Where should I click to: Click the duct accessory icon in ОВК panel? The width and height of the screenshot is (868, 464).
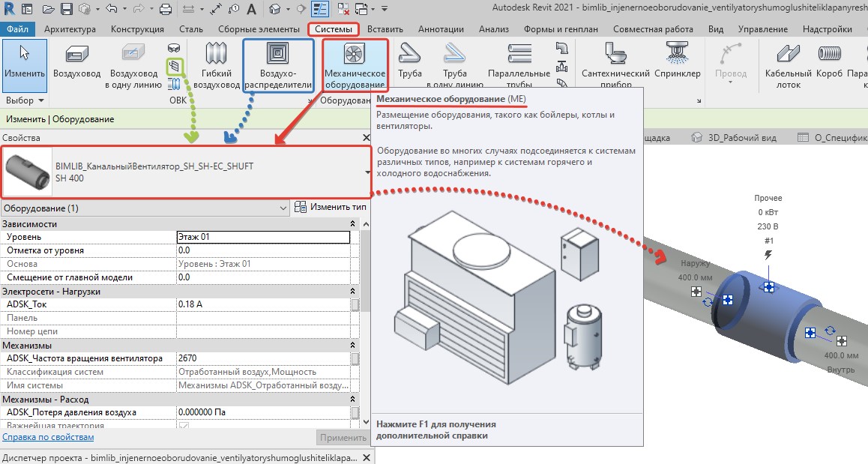[175, 67]
